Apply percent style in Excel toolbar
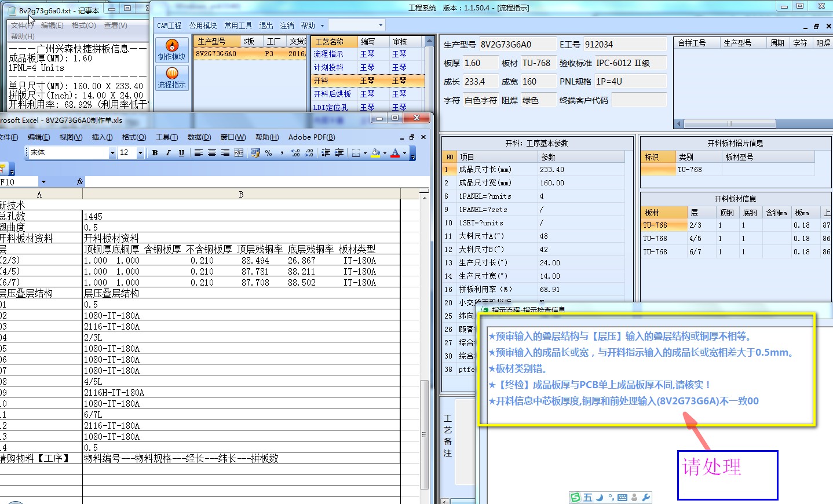The width and height of the screenshot is (833, 504). point(268,153)
